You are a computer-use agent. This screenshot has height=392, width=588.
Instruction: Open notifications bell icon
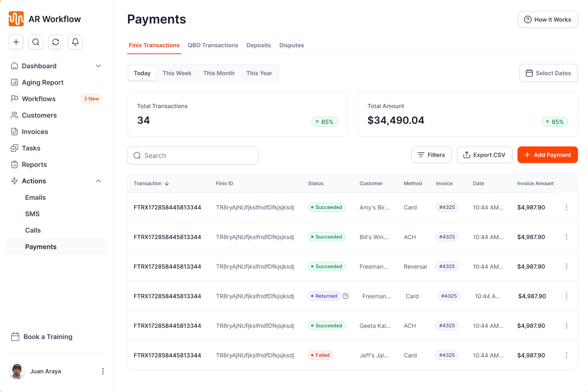[x=75, y=42]
